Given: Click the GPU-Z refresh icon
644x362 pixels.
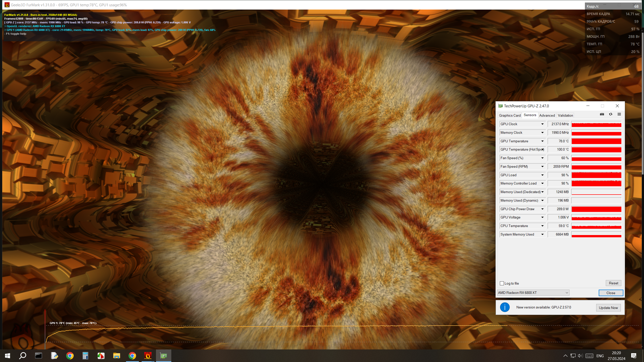Looking at the screenshot, I should [x=611, y=114].
